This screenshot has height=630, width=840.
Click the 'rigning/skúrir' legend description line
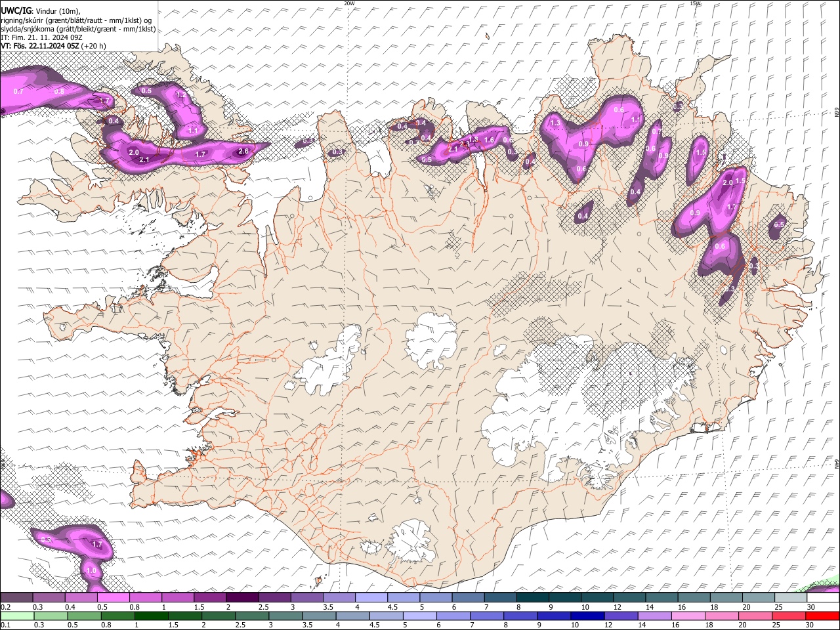[x=77, y=20]
